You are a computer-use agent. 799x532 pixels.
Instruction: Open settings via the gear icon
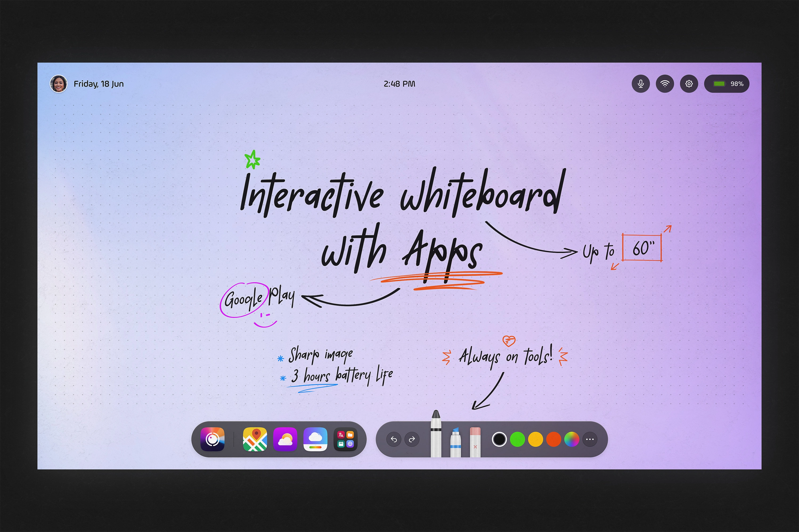coord(689,84)
